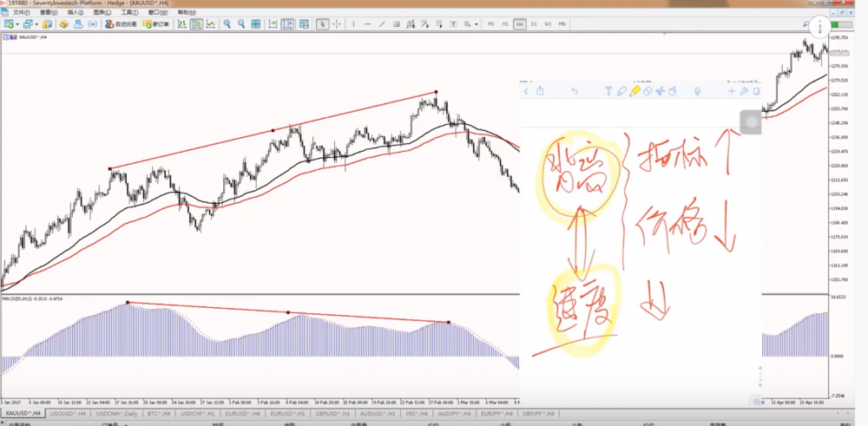Go back in the note app
The image size is (868, 426).
tap(526, 91)
